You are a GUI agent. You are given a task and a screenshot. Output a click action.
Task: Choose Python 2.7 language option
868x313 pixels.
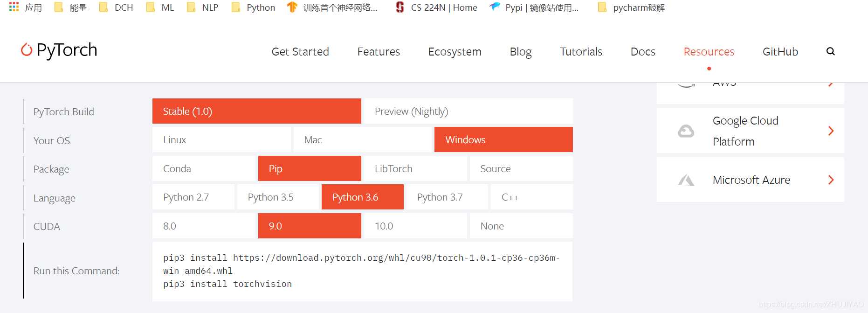[x=193, y=197]
